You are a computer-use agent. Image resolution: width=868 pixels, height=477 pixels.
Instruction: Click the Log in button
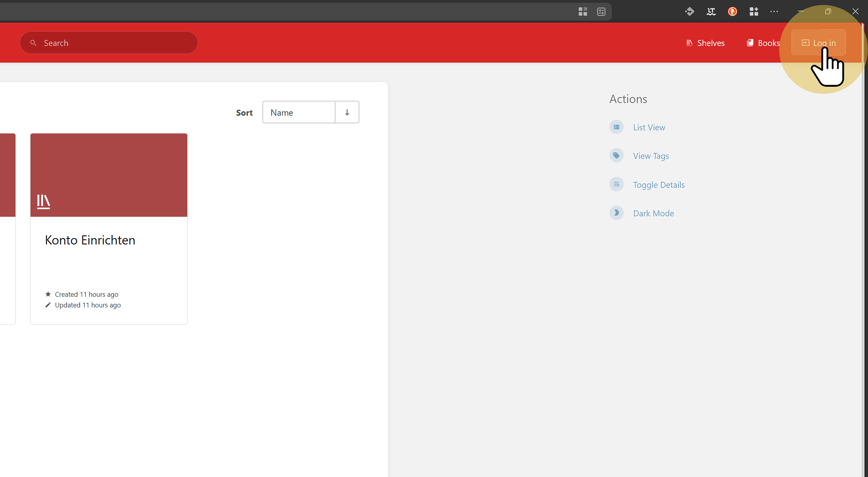pyautogui.click(x=819, y=43)
